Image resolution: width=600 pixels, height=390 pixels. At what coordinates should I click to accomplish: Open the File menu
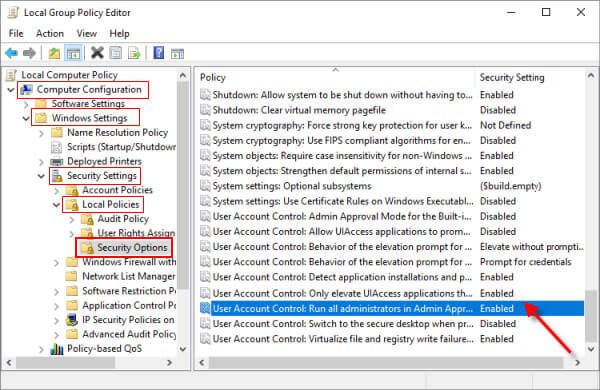(16, 34)
